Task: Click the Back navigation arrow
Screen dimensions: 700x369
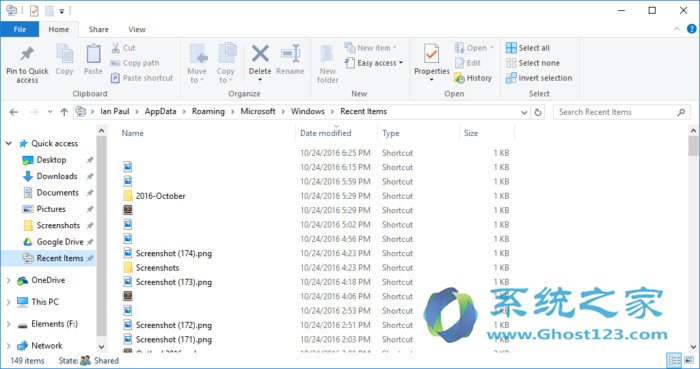Action: point(14,112)
